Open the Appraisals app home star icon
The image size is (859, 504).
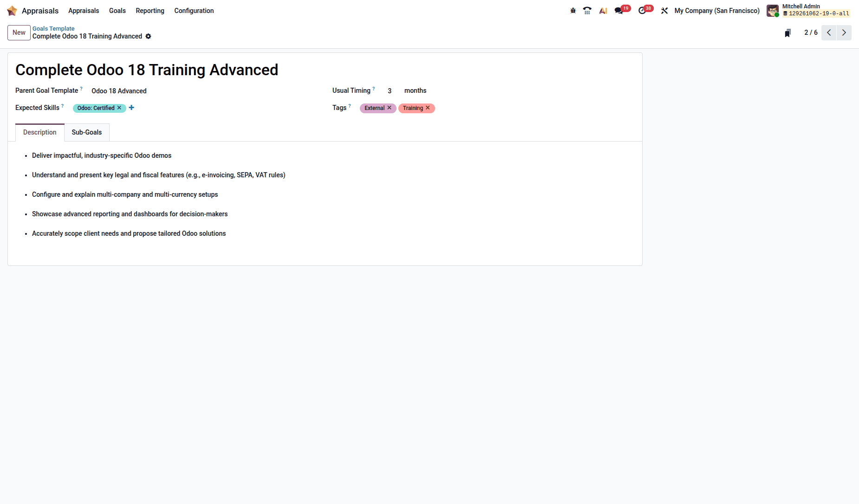click(x=12, y=11)
